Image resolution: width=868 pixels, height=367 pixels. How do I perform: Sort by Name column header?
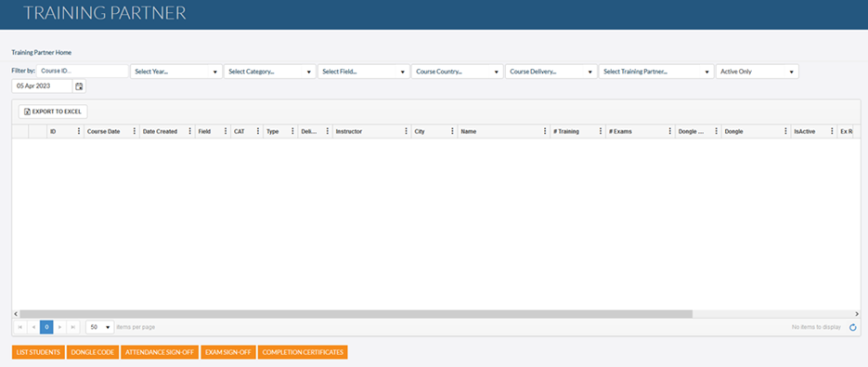tap(468, 132)
